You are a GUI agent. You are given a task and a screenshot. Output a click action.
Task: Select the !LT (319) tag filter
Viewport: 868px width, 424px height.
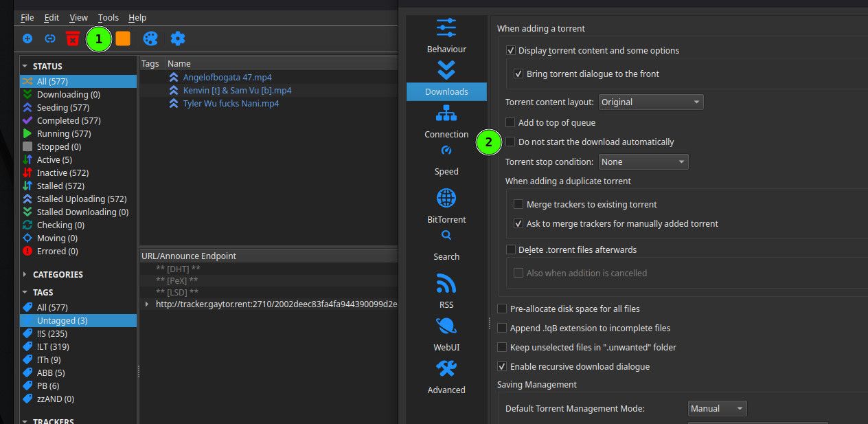(53, 347)
